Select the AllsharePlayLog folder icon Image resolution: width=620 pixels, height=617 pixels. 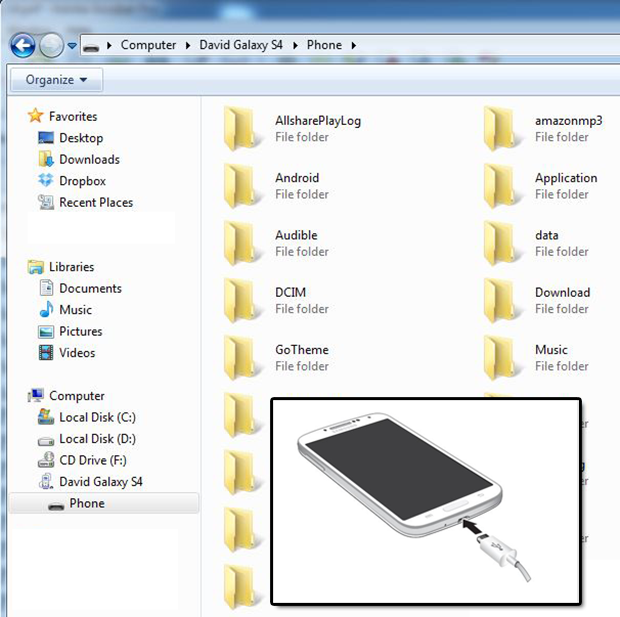click(242, 128)
